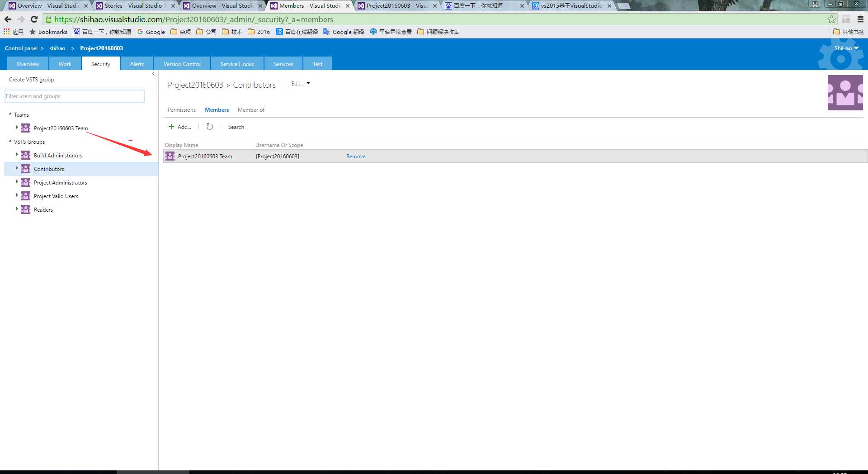Click the Project Valid Users group icon

pyautogui.click(x=26, y=196)
